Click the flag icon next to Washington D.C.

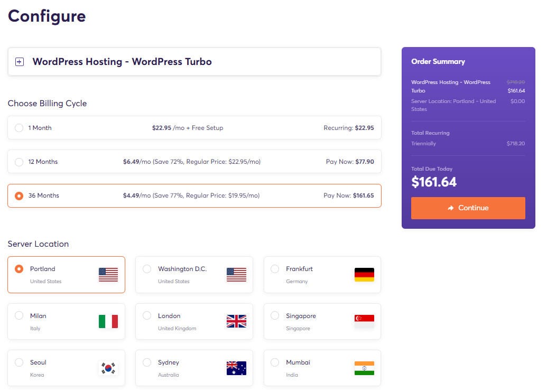tap(236, 275)
